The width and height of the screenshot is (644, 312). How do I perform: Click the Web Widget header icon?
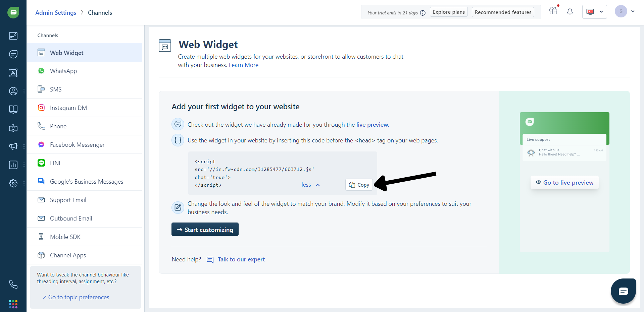[x=165, y=46]
